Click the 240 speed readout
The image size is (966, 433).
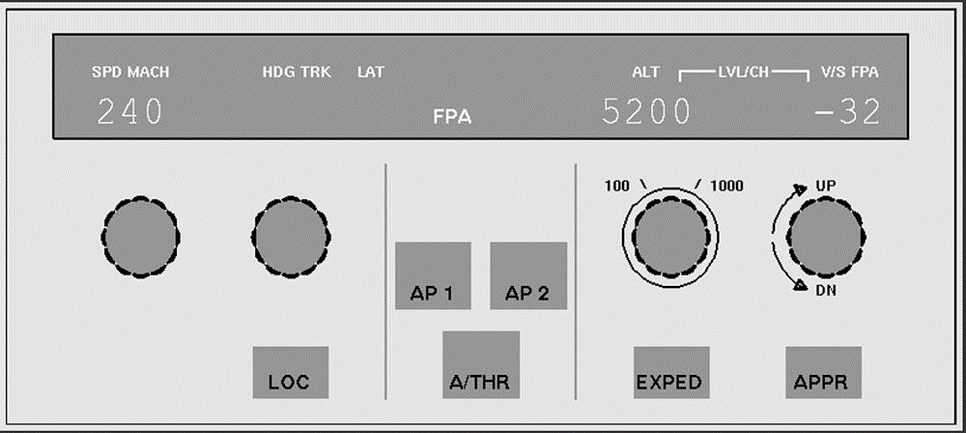[x=130, y=113]
